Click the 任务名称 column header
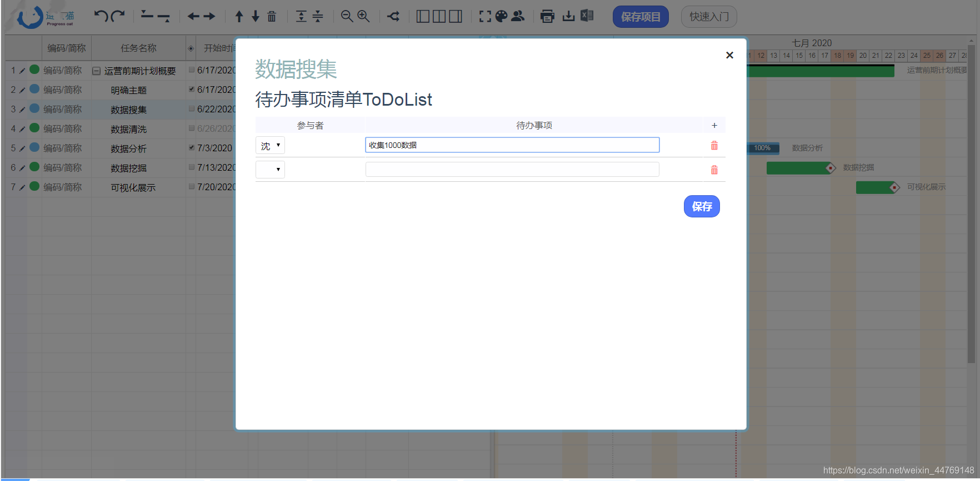980x481 pixels. (138, 48)
